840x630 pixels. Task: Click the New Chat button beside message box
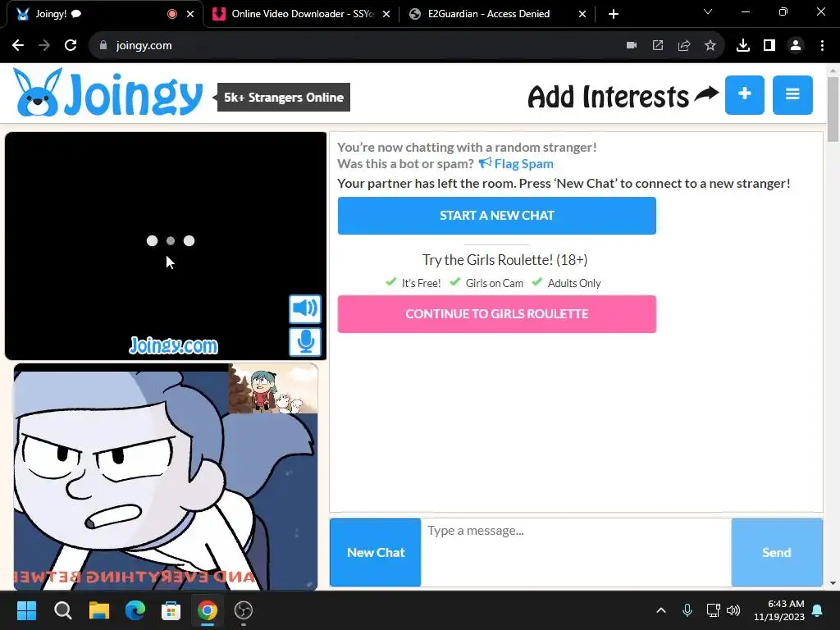(376, 552)
